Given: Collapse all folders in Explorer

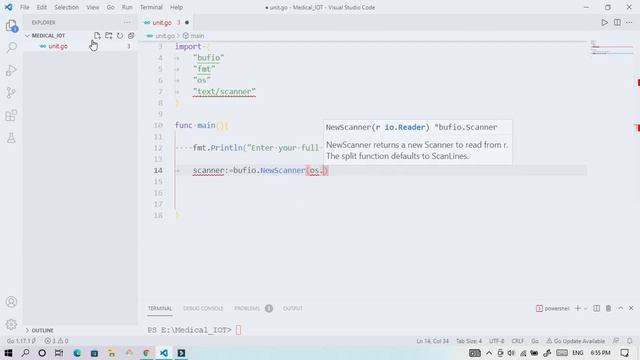Looking at the screenshot, I should (x=131, y=36).
